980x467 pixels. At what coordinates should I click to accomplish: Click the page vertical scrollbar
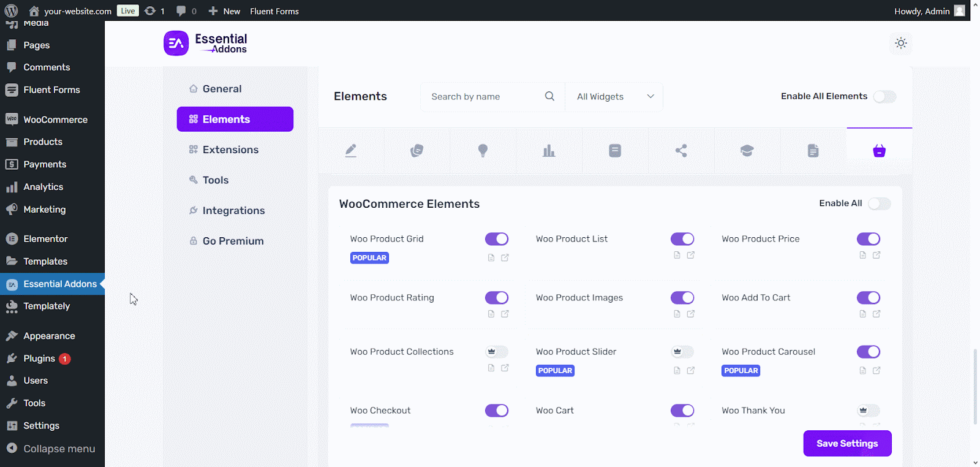[975, 386]
